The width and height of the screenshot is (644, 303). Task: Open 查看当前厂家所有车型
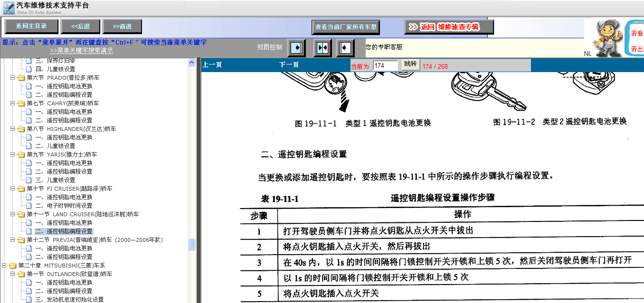[346, 27]
